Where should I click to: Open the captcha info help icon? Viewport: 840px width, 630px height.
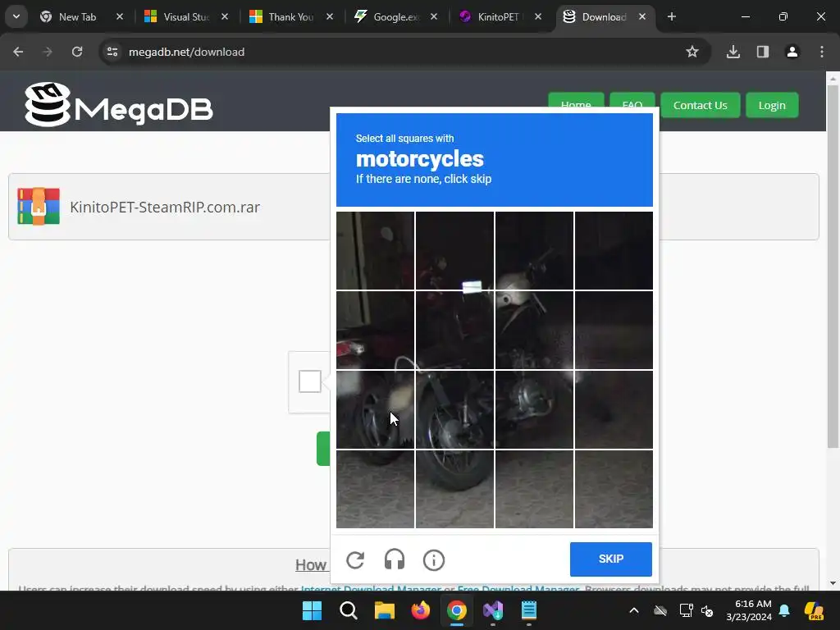[x=434, y=559]
